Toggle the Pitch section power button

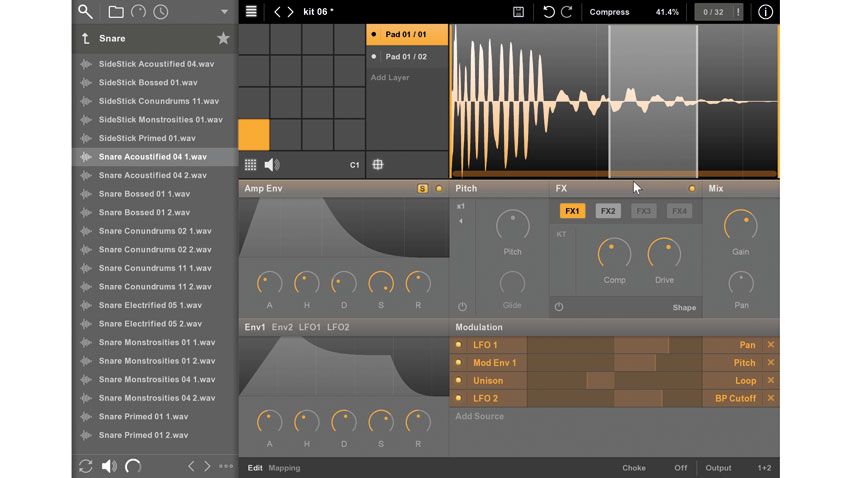(462, 307)
